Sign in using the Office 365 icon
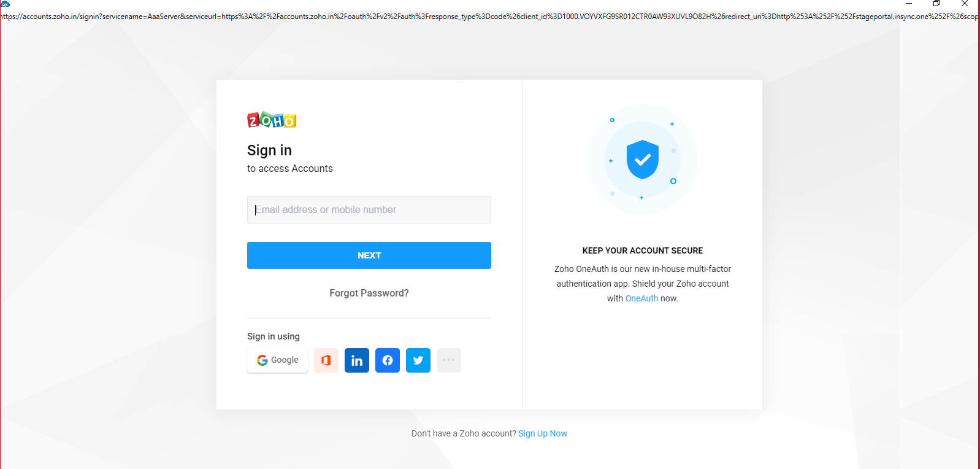Image resolution: width=980 pixels, height=469 pixels. [x=326, y=360]
